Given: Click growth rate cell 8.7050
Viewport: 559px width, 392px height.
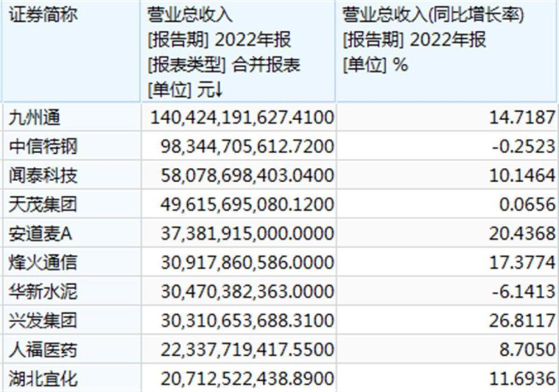Looking at the screenshot, I should point(447,350).
